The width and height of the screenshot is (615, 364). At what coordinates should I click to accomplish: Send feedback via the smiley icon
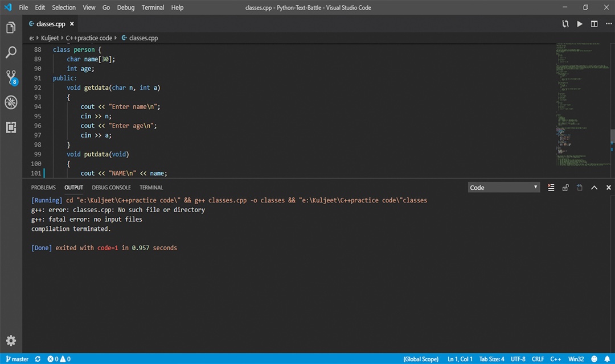594,359
